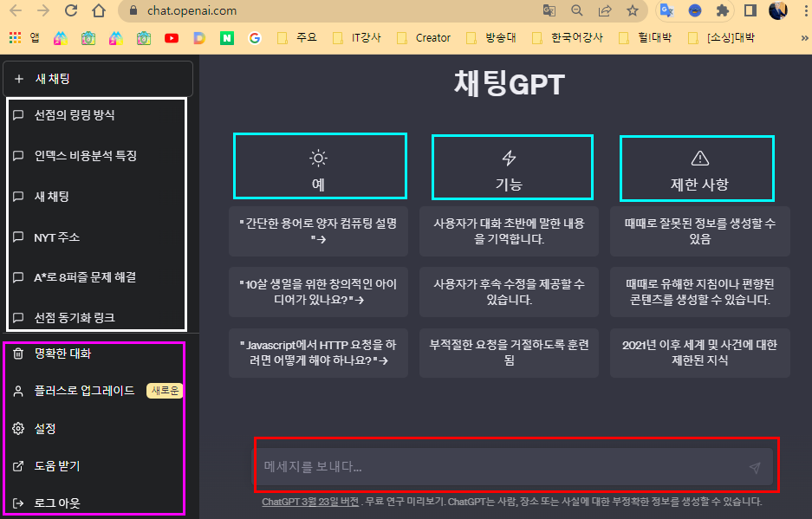The width and height of the screenshot is (812, 519).
Task: Use example prompt 간단한 용어로 양자 컴퓨팅 설명
Action: [x=319, y=231]
